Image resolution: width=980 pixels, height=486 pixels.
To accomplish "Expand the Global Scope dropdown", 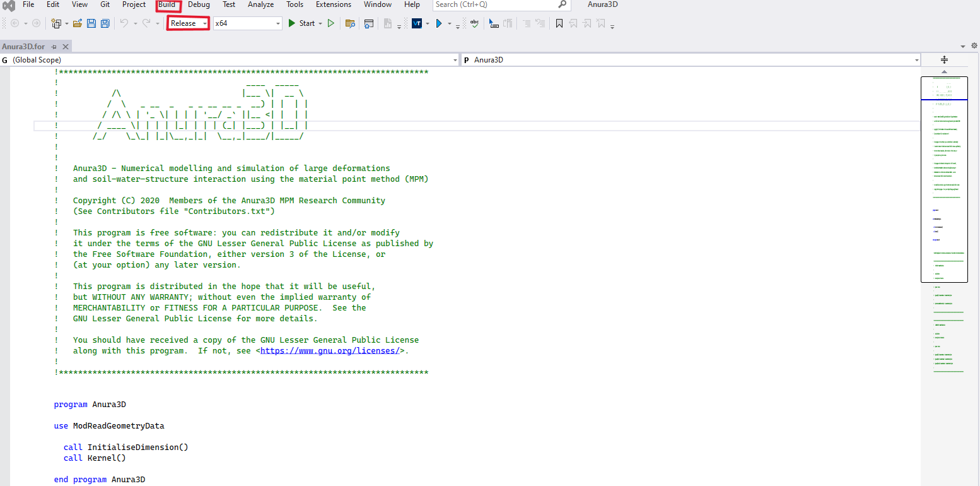I will pyautogui.click(x=455, y=59).
